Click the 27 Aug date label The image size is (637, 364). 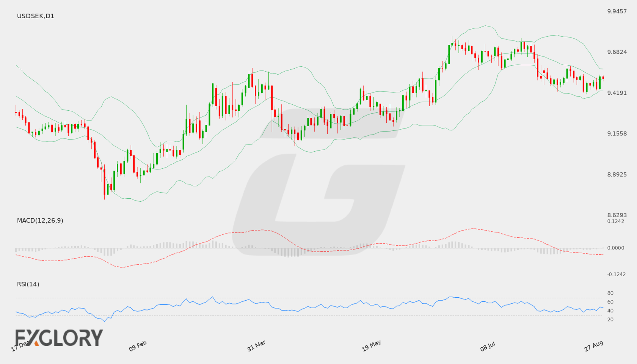(594, 346)
